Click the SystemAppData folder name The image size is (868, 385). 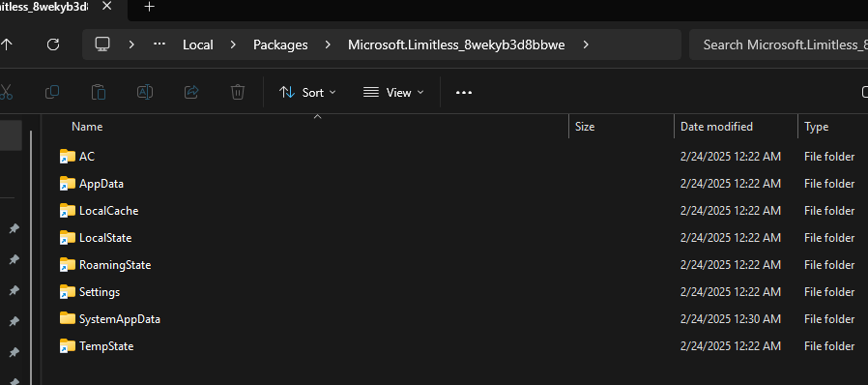tap(120, 319)
